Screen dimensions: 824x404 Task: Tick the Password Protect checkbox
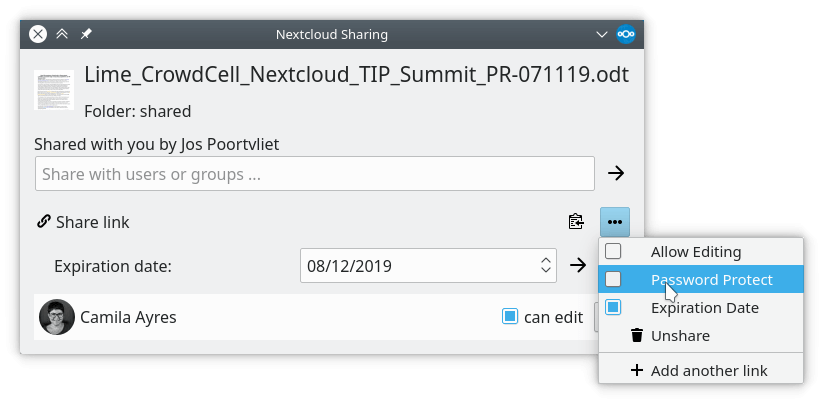tap(614, 280)
